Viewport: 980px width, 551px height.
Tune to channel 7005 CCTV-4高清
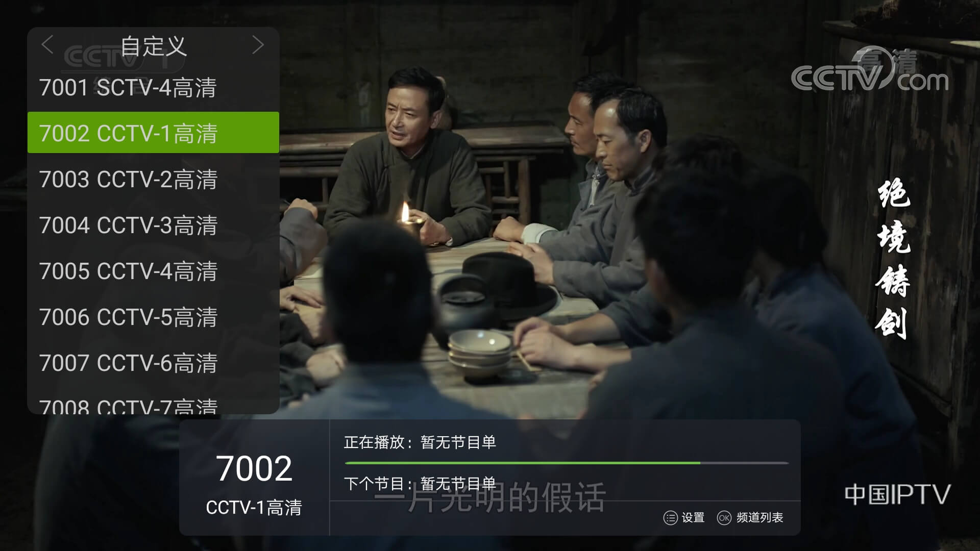[153, 271]
